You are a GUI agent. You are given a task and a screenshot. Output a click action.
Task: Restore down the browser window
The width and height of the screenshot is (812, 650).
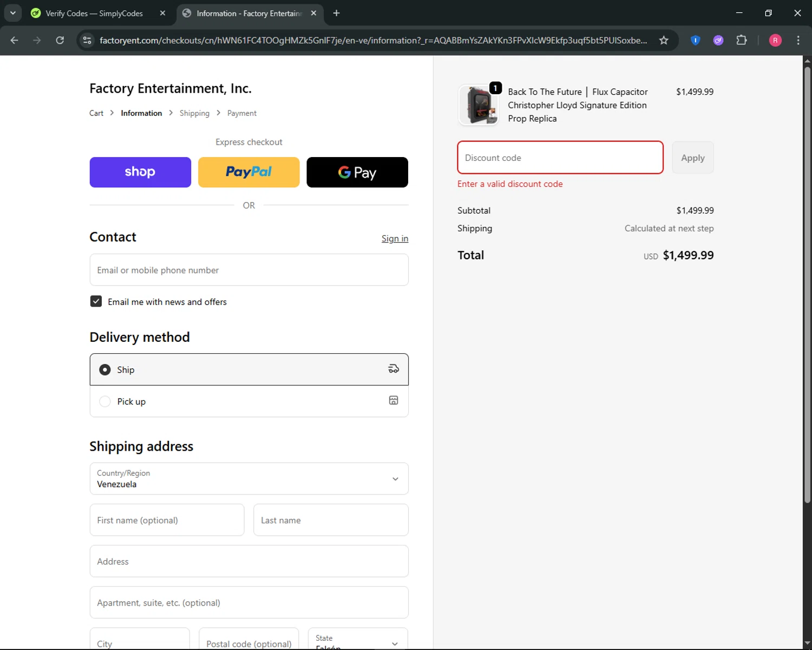click(768, 13)
